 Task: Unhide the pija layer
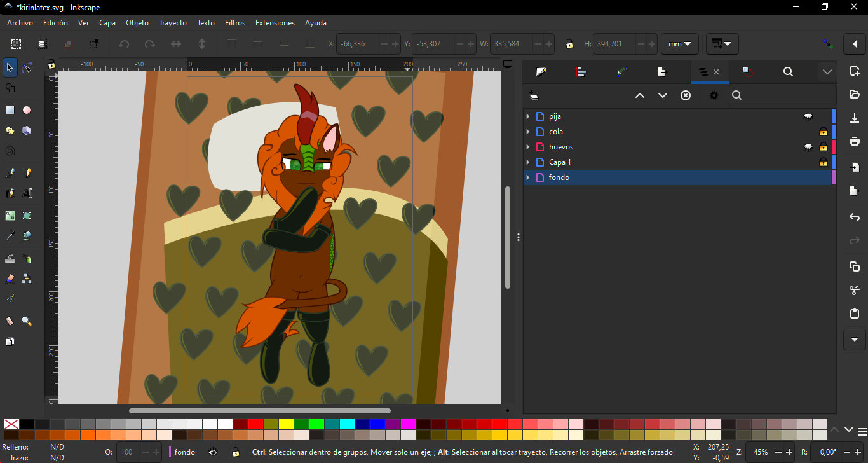(x=808, y=116)
